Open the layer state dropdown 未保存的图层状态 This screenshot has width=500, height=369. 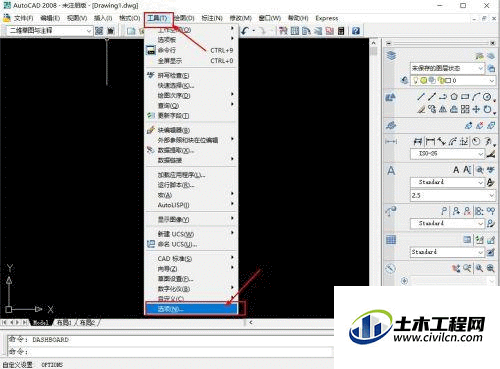coord(447,68)
